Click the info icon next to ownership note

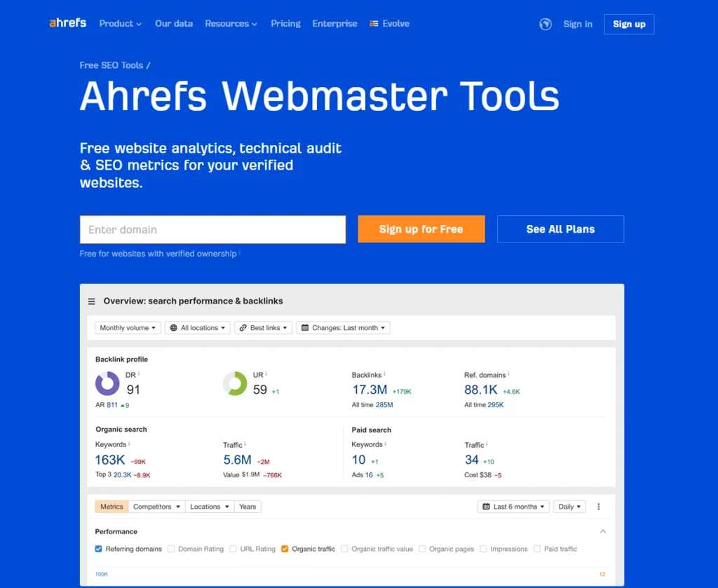(x=240, y=252)
